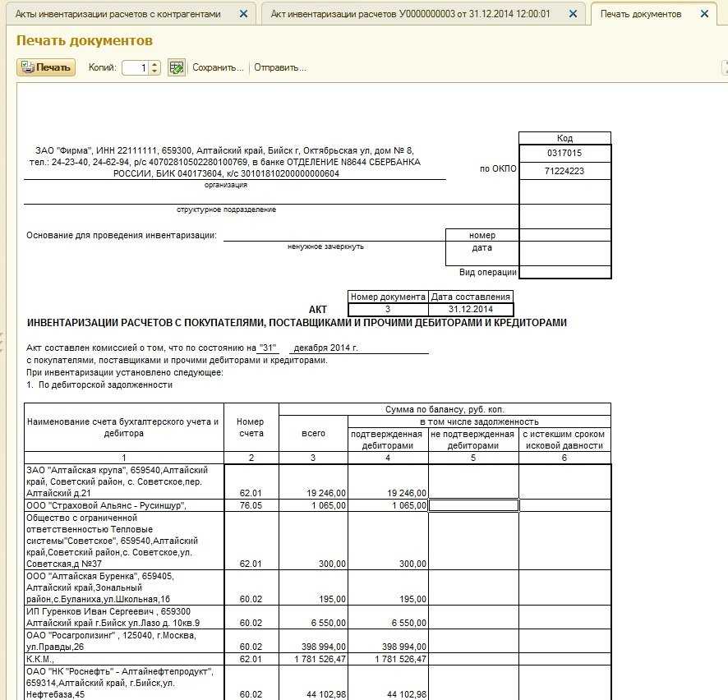The height and width of the screenshot is (700, 728).
Task: Select the К.К.М. row cell
Action: click(124, 659)
